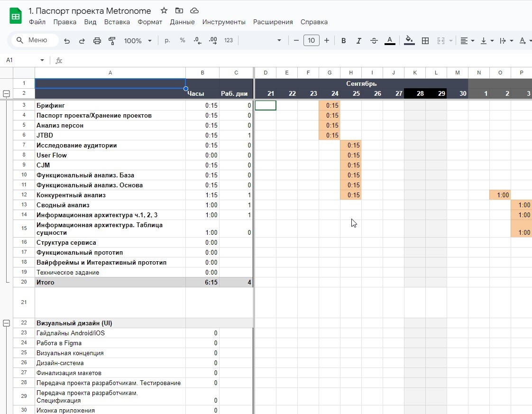Select the date 28 header cell
532x414 pixels.
tap(415, 93)
